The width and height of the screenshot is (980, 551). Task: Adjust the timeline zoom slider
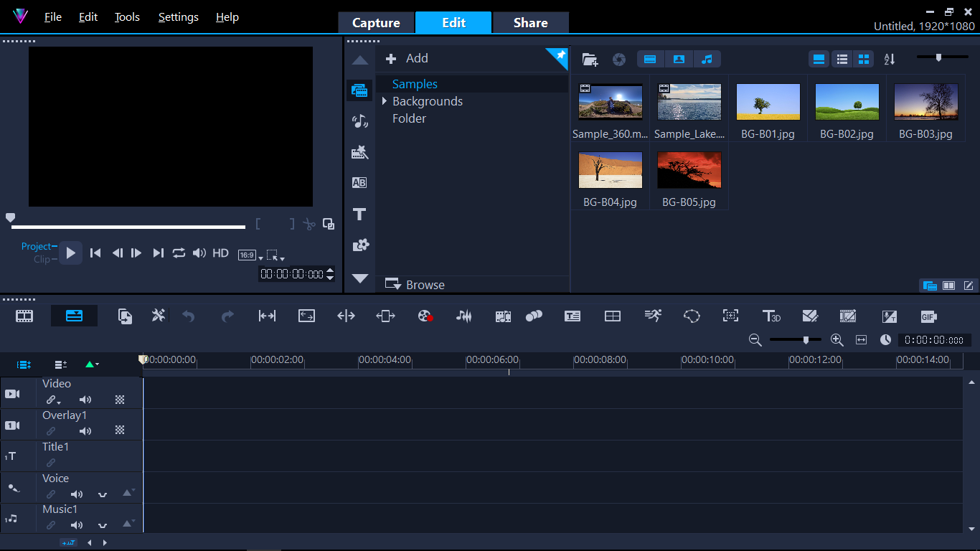tap(806, 340)
